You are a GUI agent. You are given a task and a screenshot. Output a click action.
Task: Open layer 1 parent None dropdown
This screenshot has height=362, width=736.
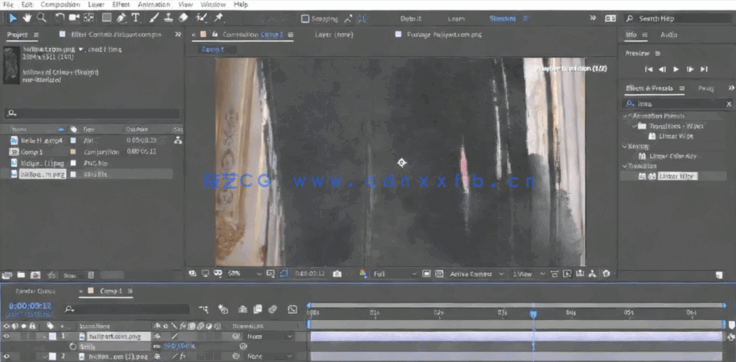tap(270, 337)
